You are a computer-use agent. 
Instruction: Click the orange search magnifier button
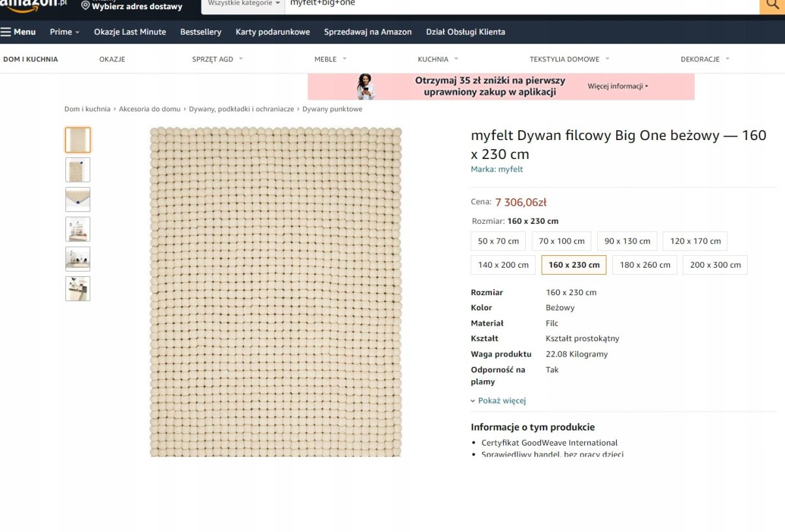pyautogui.click(x=772, y=5)
